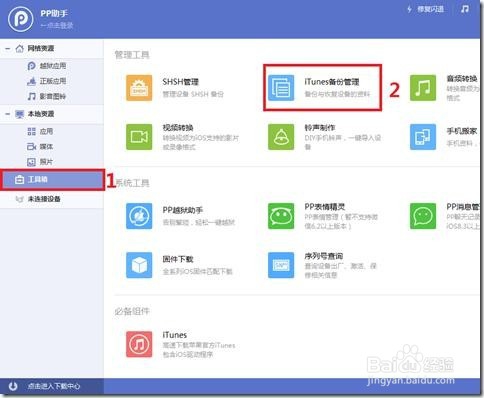This screenshot has height=398, width=484.
Task: Click music note icon in header
Action: pos(465,9)
